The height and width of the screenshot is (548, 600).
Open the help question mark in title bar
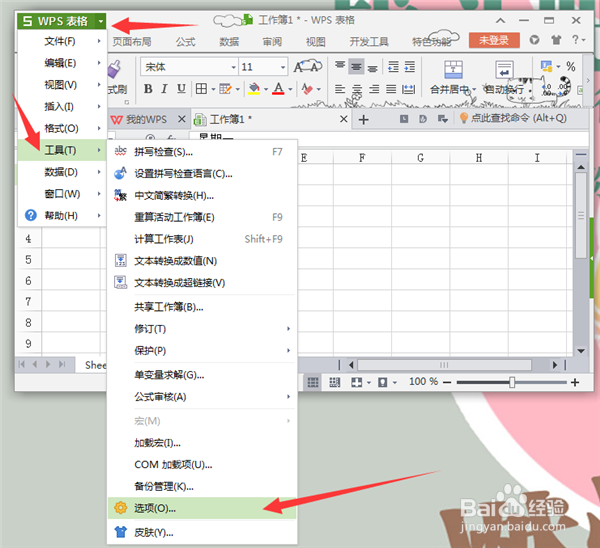click(575, 39)
